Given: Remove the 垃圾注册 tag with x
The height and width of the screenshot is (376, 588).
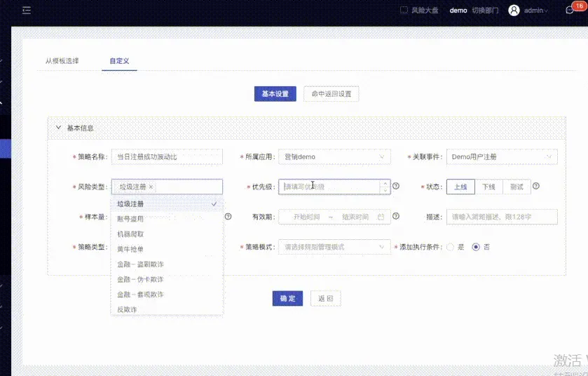Looking at the screenshot, I should point(151,187).
